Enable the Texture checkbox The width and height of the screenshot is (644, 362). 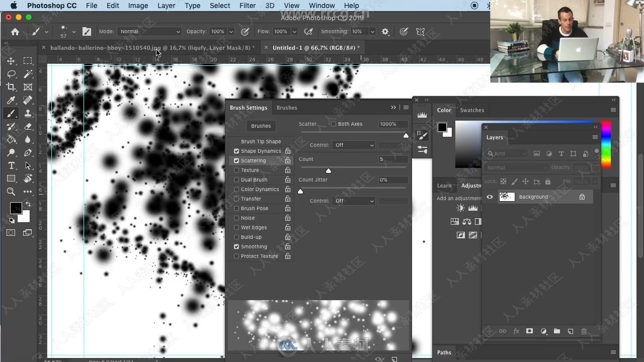pos(236,170)
